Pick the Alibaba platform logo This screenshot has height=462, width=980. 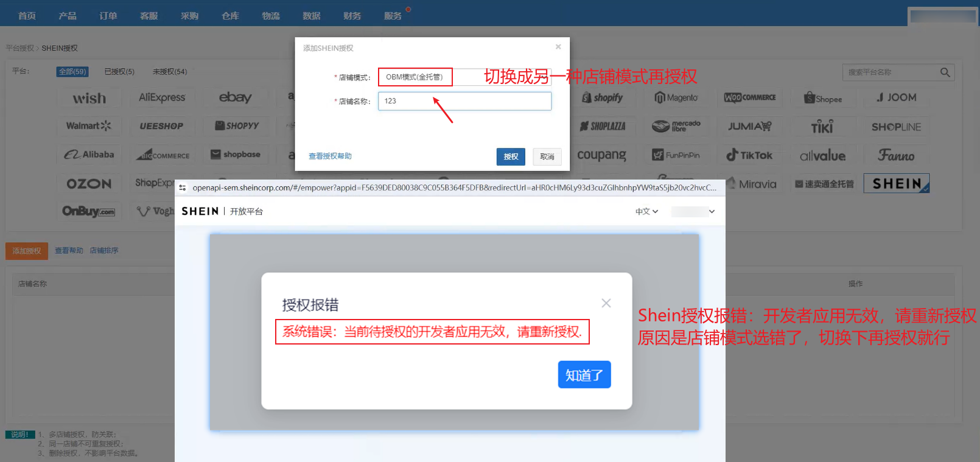89,155
